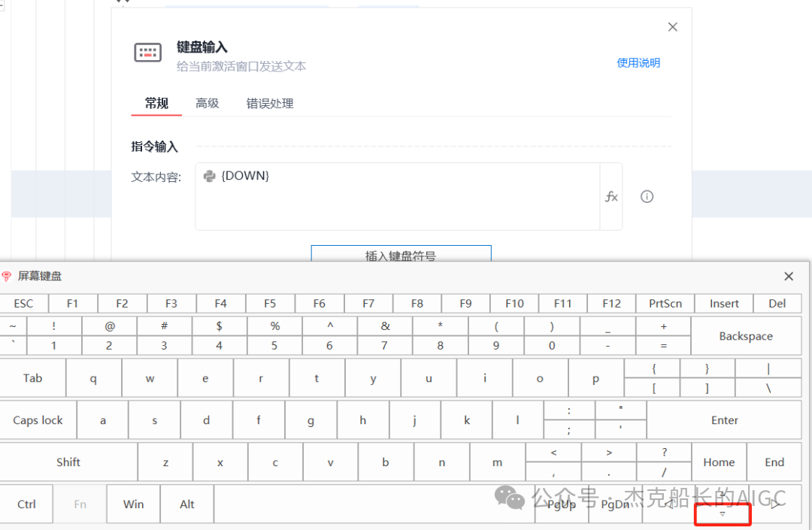This screenshot has width=812, height=530.
Task: Click the info circle icon beside fx
Action: [x=647, y=196]
